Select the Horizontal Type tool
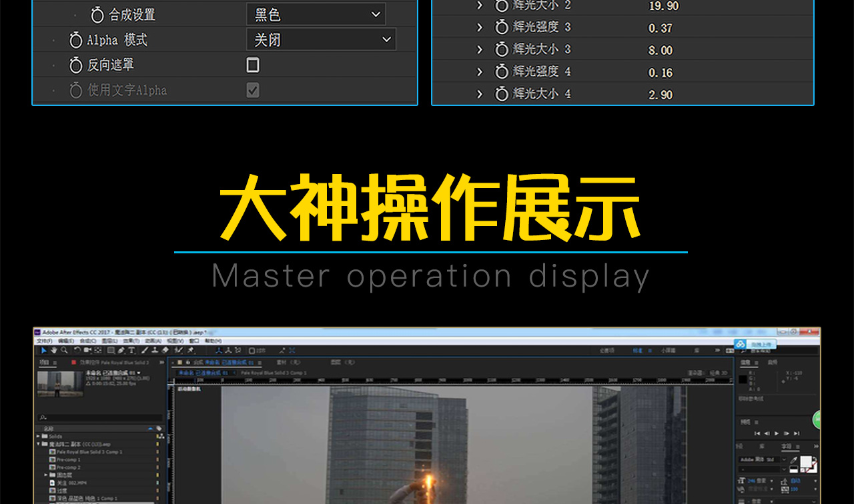This screenshot has width=854, height=504. (131, 350)
